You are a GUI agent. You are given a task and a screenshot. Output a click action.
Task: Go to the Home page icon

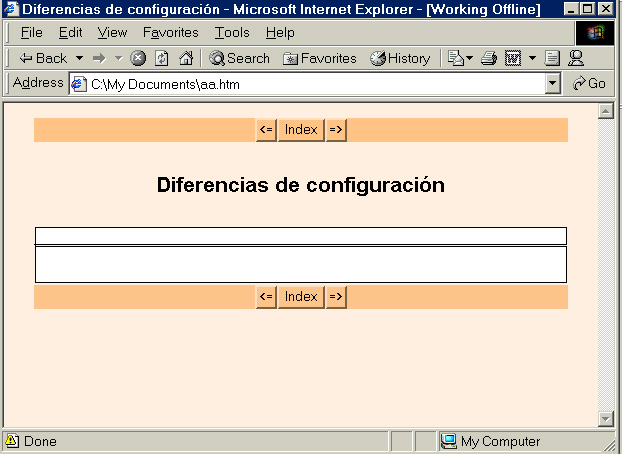pos(185,58)
